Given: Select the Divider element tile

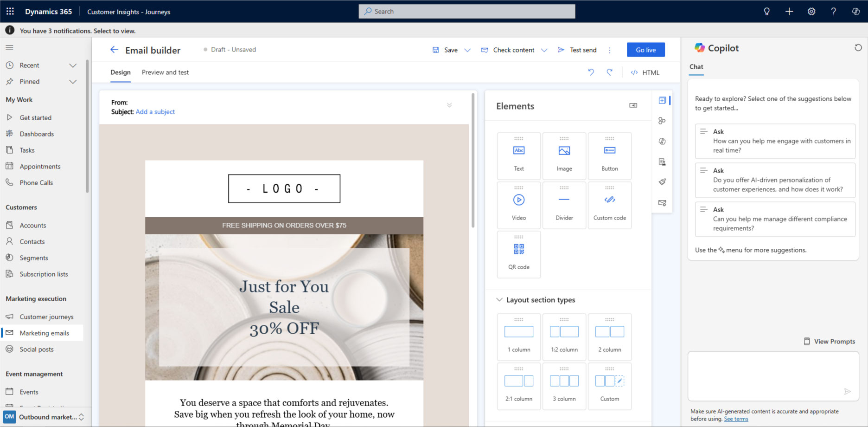Looking at the screenshot, I should point(564,205).
